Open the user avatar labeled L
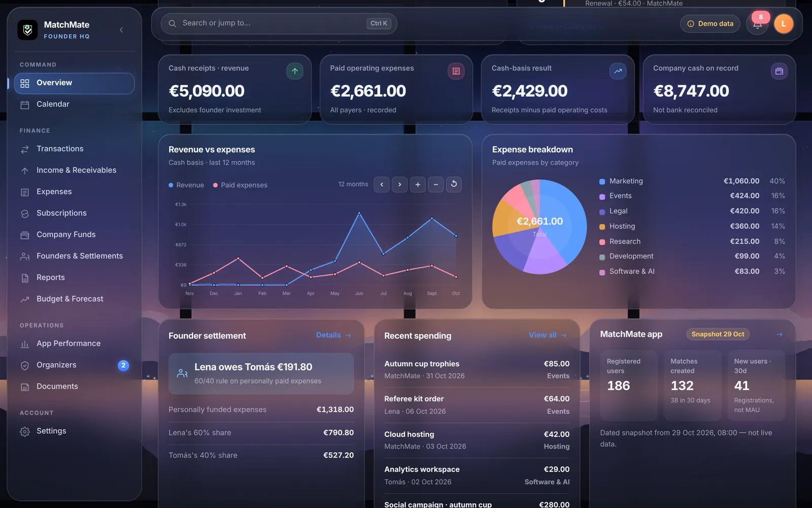 click(784, 24)
